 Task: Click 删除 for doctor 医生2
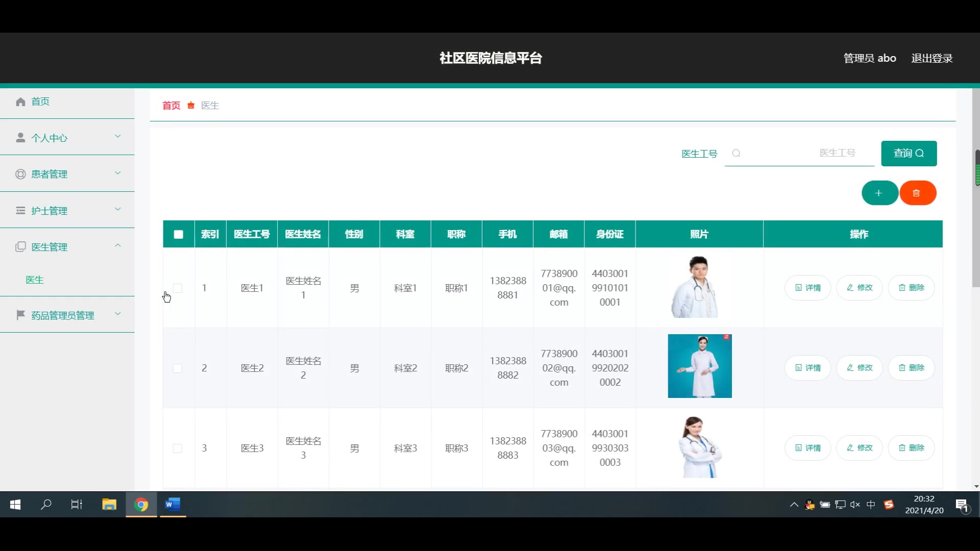tap(911, 368)
